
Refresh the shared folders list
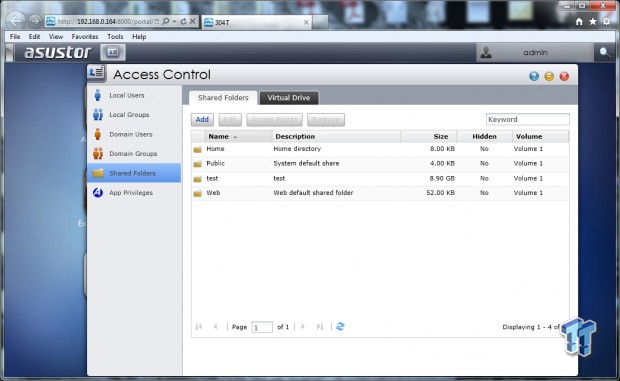click(x=340, y=326)
